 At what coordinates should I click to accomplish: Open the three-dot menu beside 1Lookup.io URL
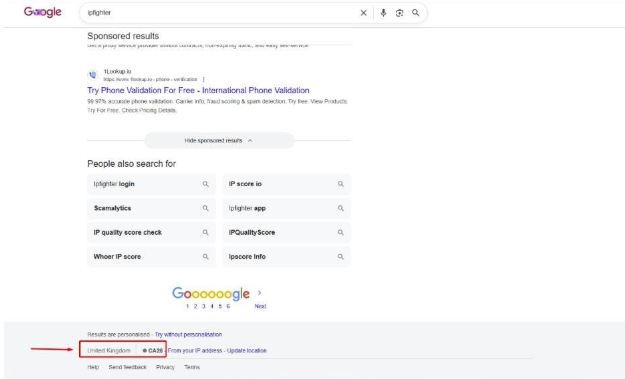[x=204, y=79]
